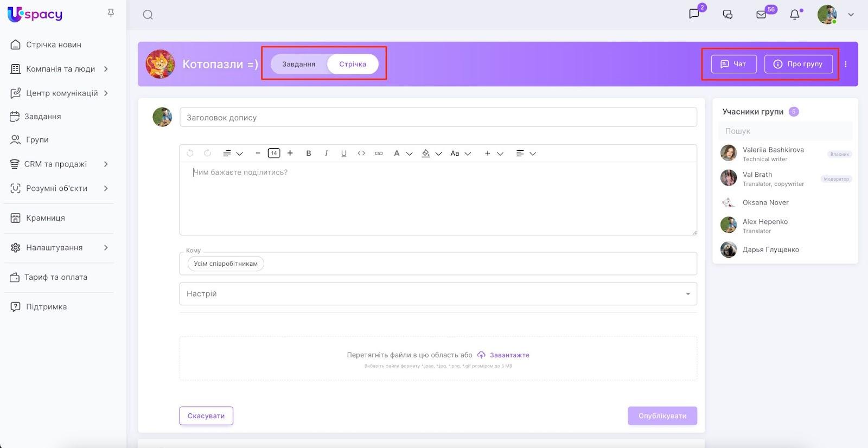This screenshot has width=868, height=448.
Task: Click the search magnifier icon in top bar
Action: point(148,15)
